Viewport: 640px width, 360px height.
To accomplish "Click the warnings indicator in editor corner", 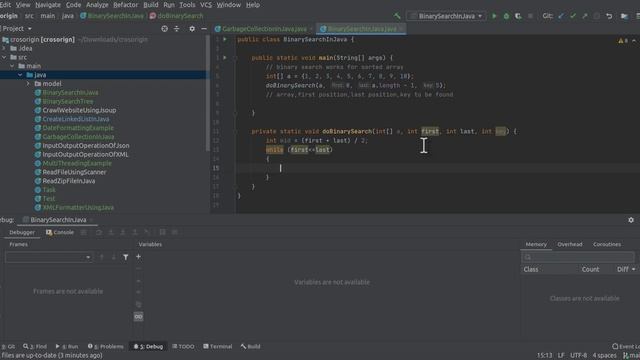I will (623, 40).
